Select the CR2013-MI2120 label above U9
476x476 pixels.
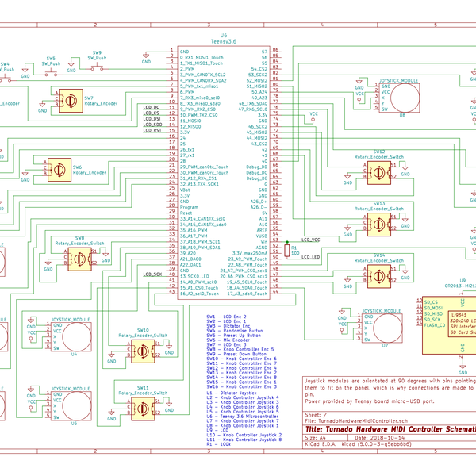(460, 286)
